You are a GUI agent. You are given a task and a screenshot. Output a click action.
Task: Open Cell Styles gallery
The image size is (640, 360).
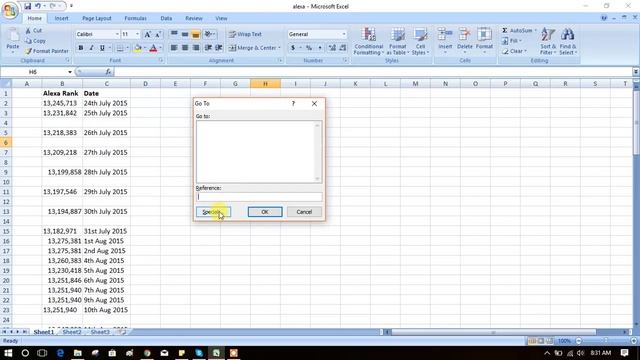[420, 41]
